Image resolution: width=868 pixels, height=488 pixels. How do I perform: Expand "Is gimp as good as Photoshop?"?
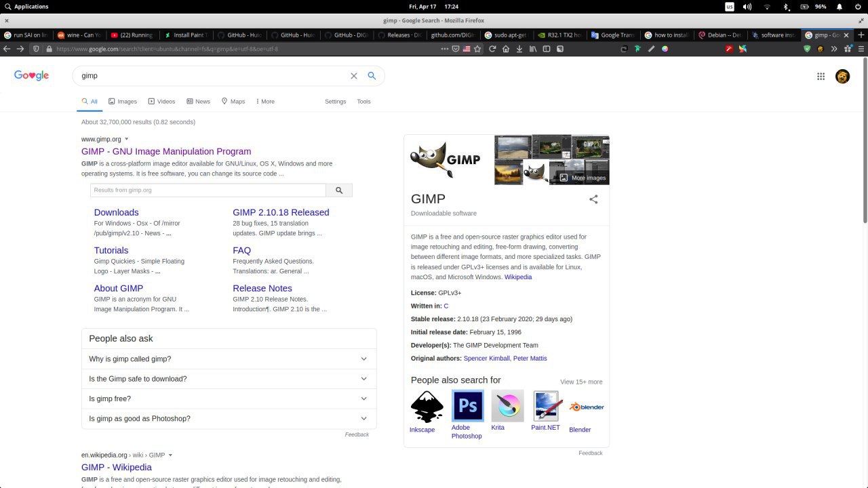point(229,418)
